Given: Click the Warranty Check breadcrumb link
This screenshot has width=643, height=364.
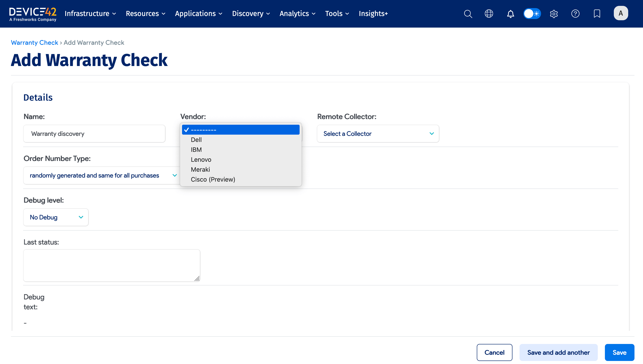Looking at the screenshot, I should (34, 43).
